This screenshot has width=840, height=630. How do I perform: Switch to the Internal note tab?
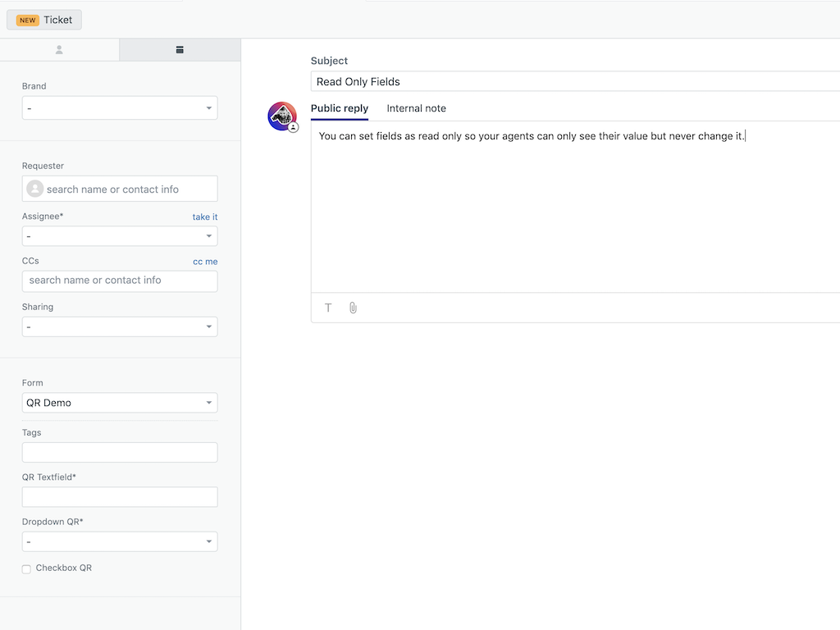(416, 108)
